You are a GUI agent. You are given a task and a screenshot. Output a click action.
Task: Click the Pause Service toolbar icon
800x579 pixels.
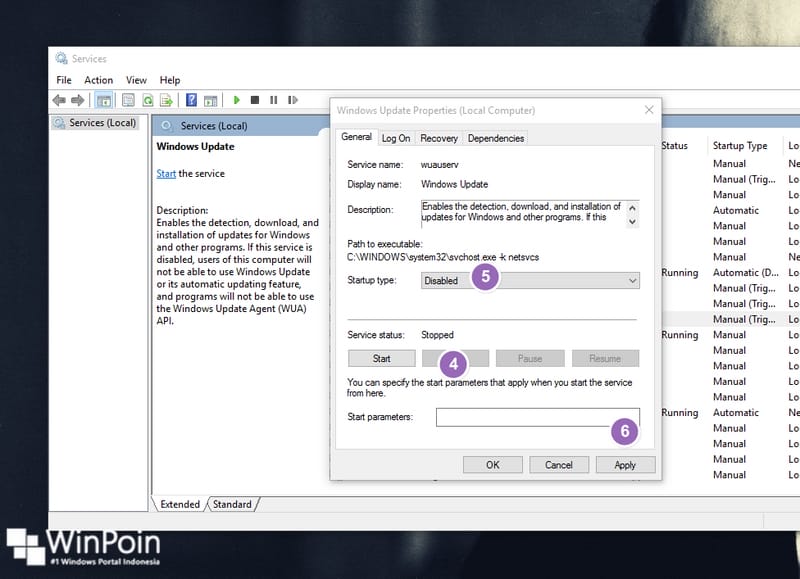tap(273, 100)
